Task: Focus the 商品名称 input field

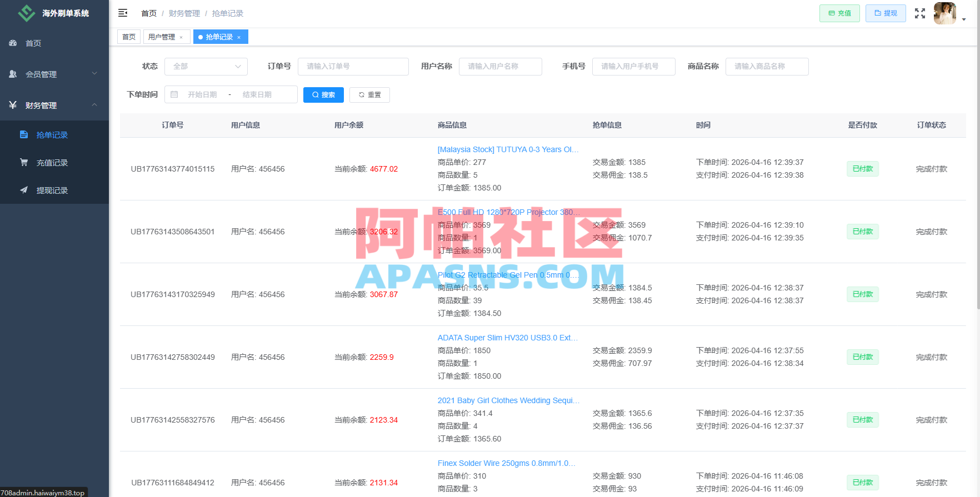Action: pos(767,67)
